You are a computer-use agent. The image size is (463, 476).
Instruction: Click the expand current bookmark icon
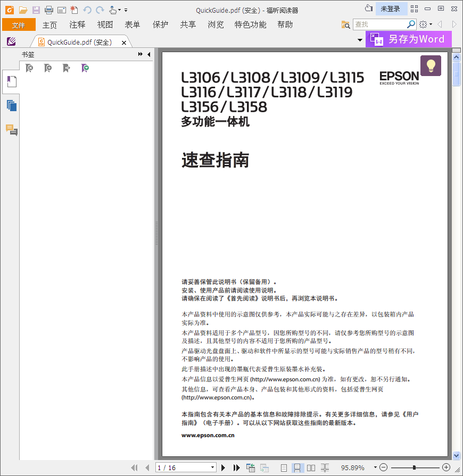[66, 68]
